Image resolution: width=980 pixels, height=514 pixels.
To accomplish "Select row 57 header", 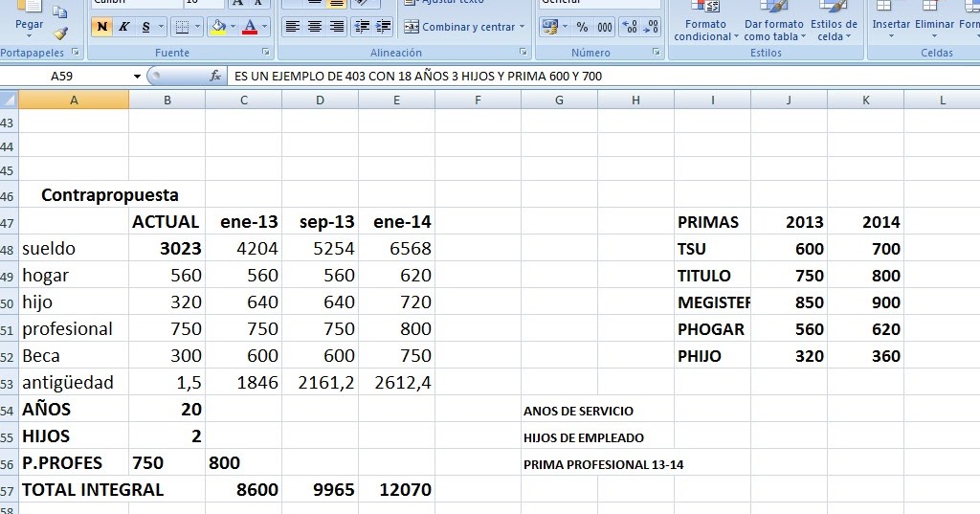I will [8, 490].
